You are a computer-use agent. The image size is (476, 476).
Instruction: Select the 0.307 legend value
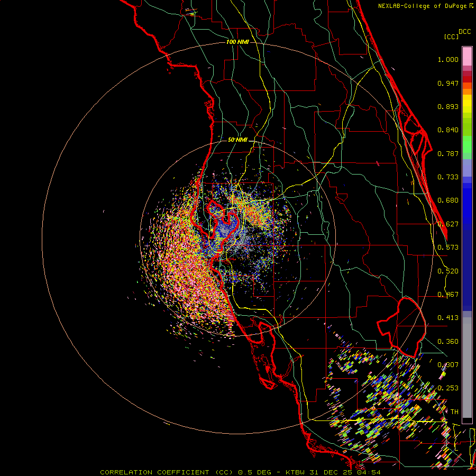pyautogui.click(x=448, y=365)
